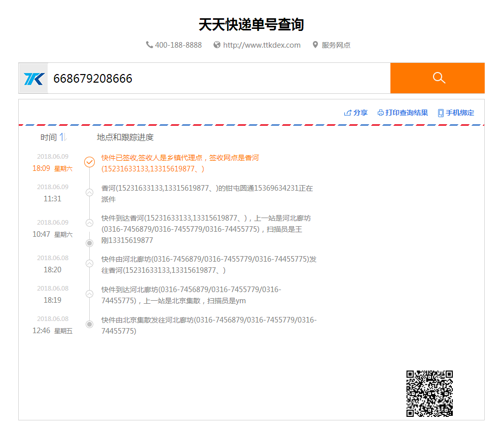Click the QR code image
The width and height of the screenshot is (504, 428).
[429, 394]
